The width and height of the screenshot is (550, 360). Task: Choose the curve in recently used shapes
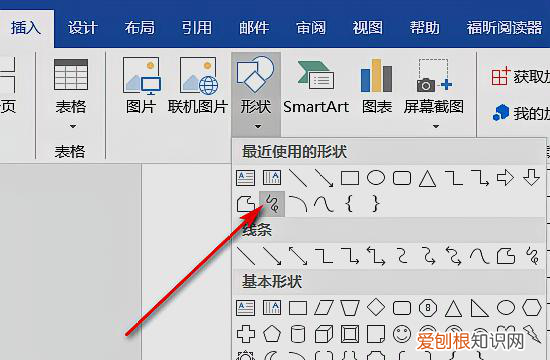[324, 204]
